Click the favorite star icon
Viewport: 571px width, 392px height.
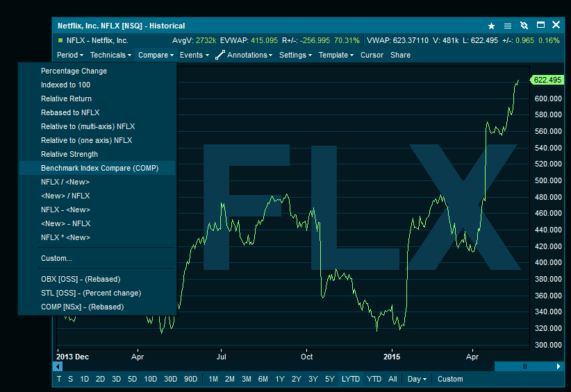492,26
